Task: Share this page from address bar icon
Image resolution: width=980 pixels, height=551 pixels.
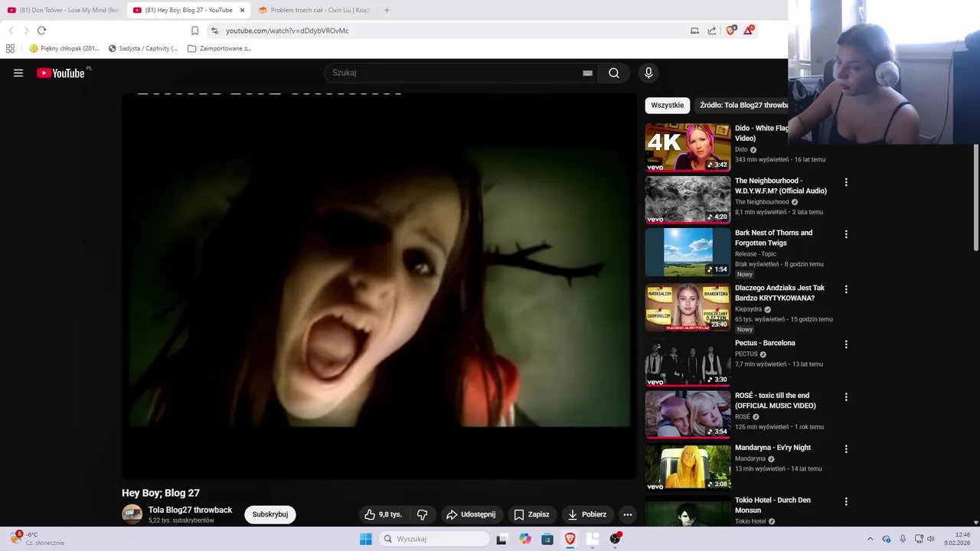Action: click(x=712, y=31)
